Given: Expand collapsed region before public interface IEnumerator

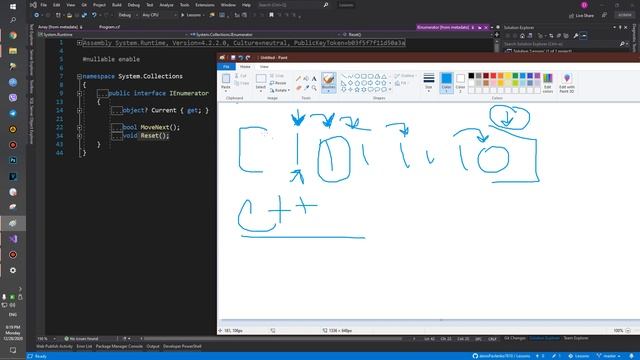Looking at the screenshot, I should click(79, 93).
